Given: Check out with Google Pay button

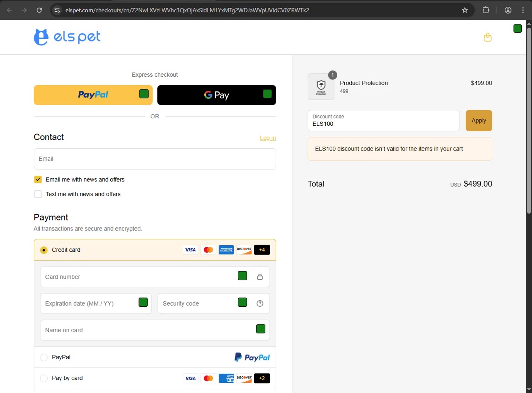Looking at the screenshot, I should click(217, 95).
